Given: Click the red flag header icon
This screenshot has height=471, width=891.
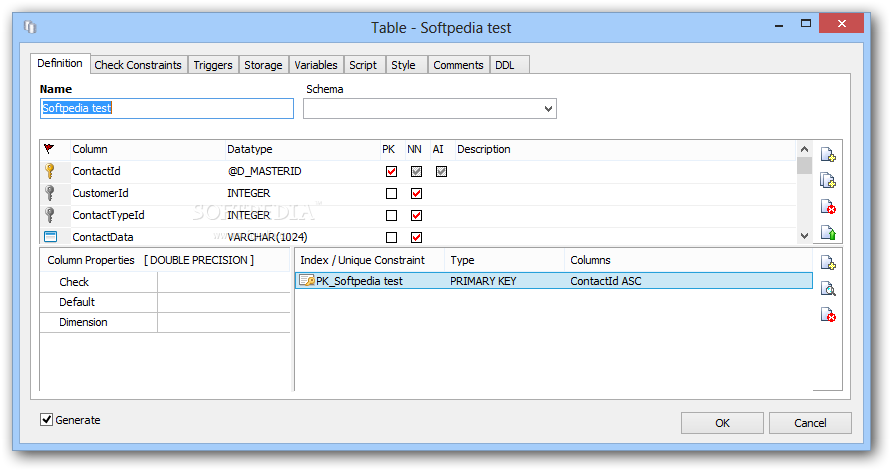Looking at the screenshot, I should tap(49, 149).
